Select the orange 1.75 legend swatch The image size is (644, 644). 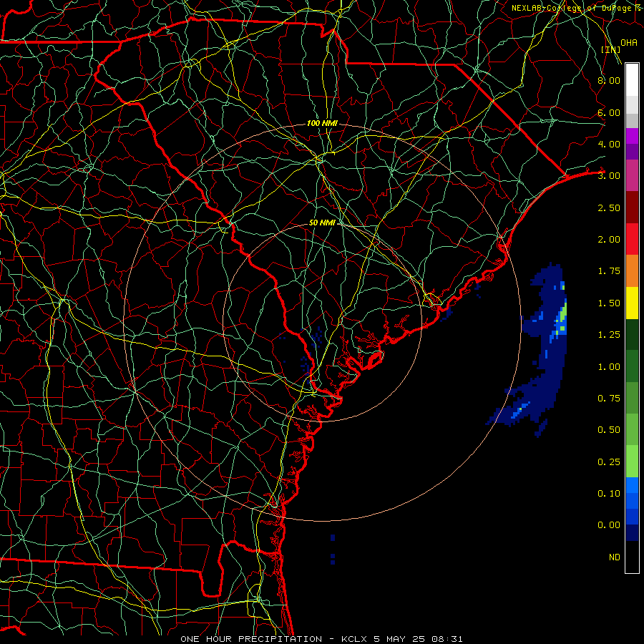[x=632, y=270]
